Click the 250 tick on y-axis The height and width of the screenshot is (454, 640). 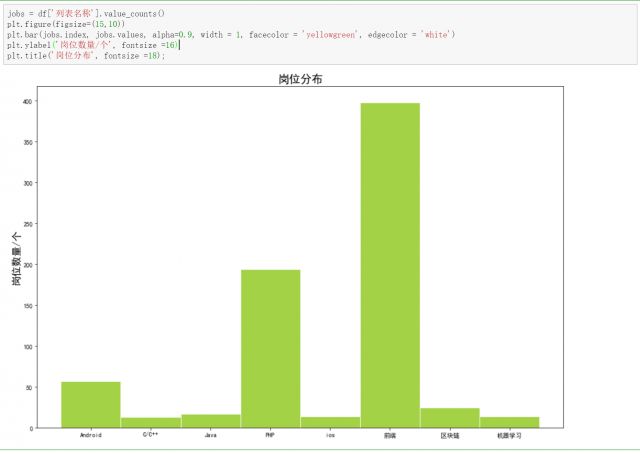click(27, 224)
